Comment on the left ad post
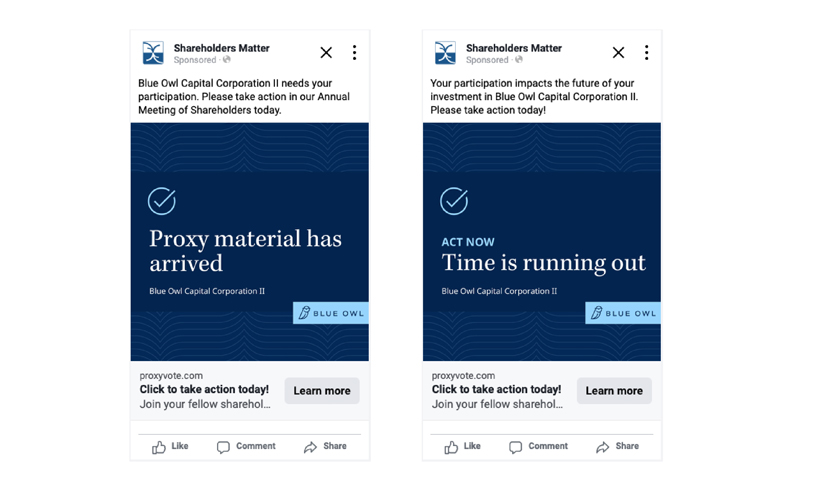 pyautogui.click(x=246, y=446)
